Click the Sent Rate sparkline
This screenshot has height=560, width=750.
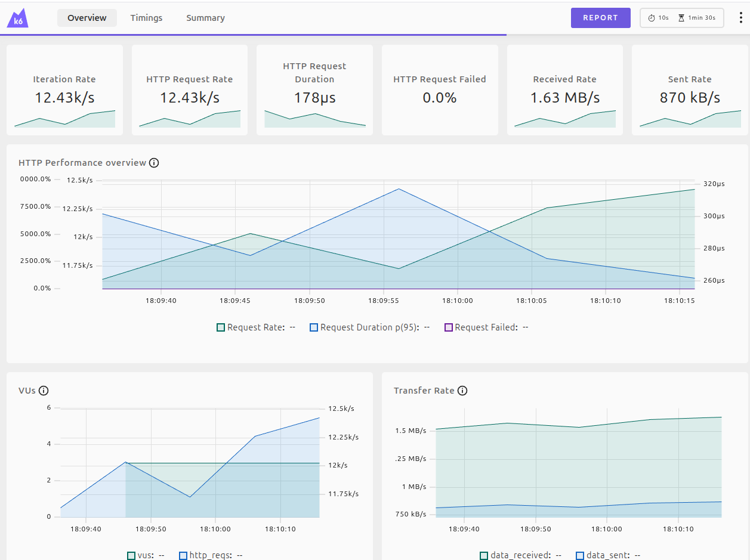690,119
